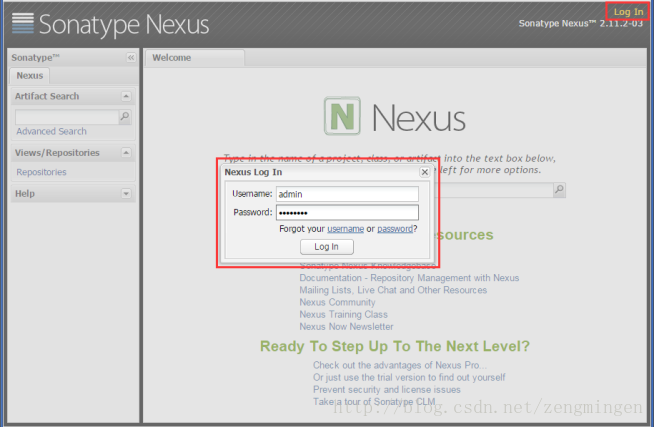Collapse the Sonatype side panel

131,58
